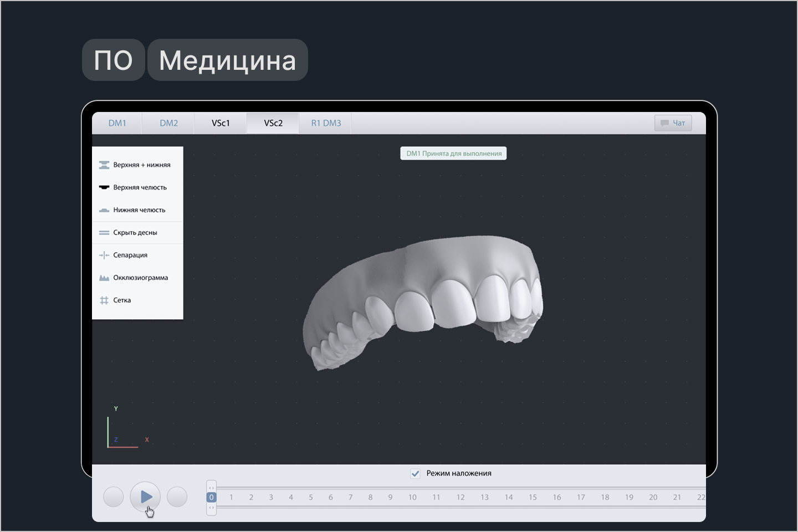Open the Окклюзиограмма tool
This screenshot has width=798, height=532.
(x=141, y=277)
